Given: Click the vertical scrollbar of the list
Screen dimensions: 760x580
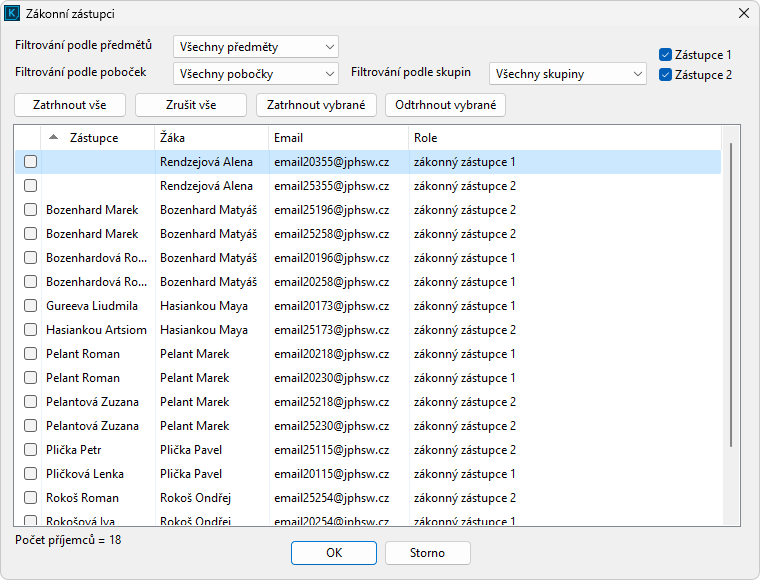Looking at the screenshot, I should coord(732,300).
